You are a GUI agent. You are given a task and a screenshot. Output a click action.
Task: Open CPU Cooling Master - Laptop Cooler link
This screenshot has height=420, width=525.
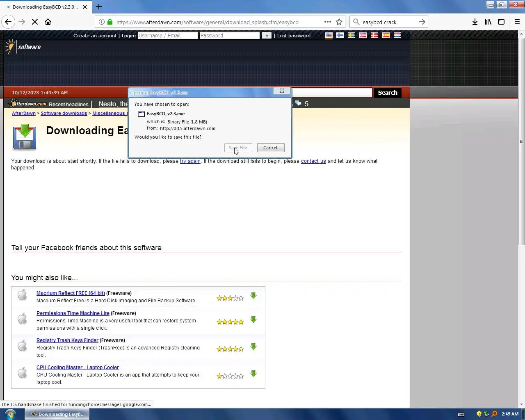(x=78, y=367)
